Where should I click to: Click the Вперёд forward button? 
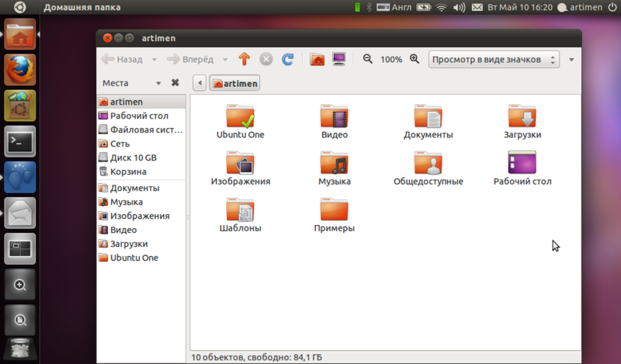click(x=190, y=60)
